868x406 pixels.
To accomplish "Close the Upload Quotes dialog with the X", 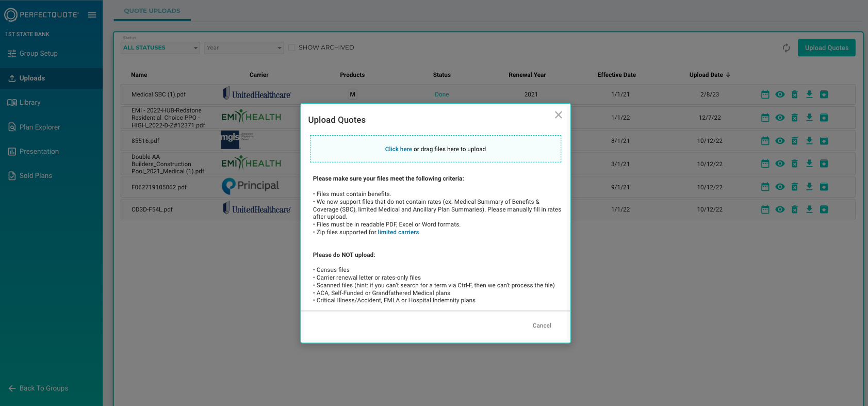I will point(558,115).
